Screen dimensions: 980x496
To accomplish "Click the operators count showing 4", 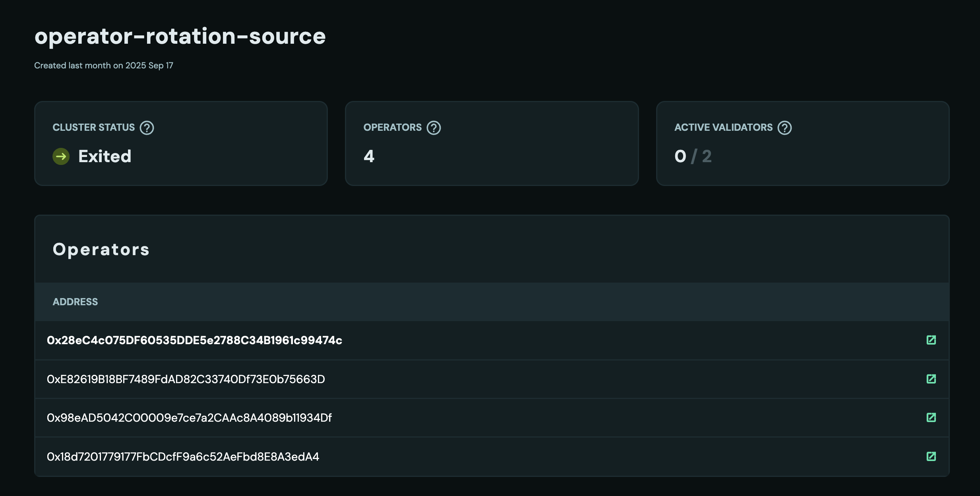I will click(368, 157).
